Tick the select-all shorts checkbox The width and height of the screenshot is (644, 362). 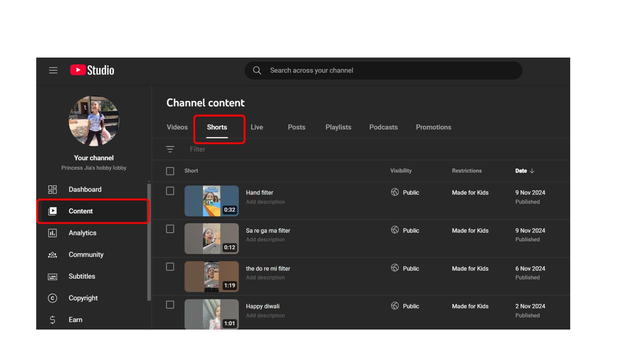[x=170, y=171]
